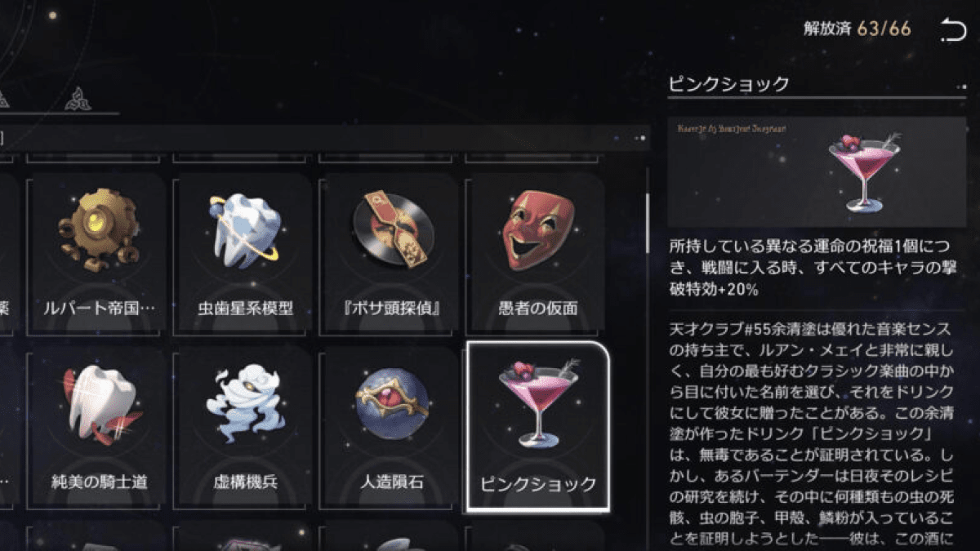
Task: View the ピンクショック cocktail preview image
Action: pyautogui.click(x=817, y=171)
